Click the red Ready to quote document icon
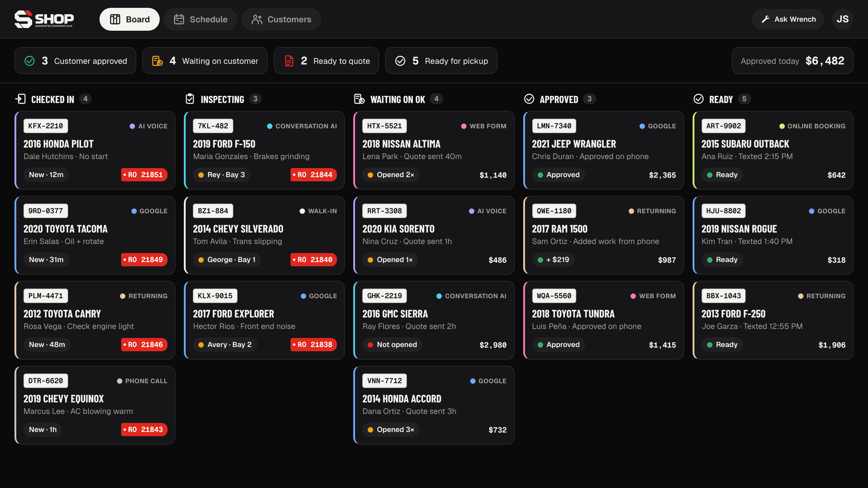This screenshot has width=868, height=488. tap(289, 61)
